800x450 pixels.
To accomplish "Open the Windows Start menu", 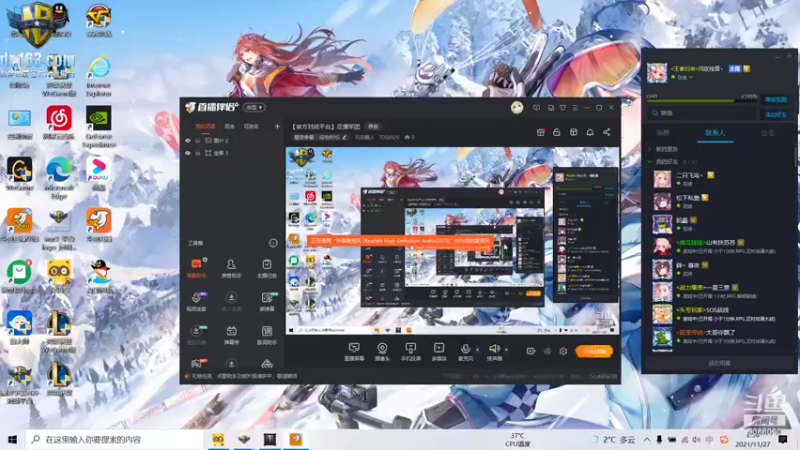I will (12, 439).
